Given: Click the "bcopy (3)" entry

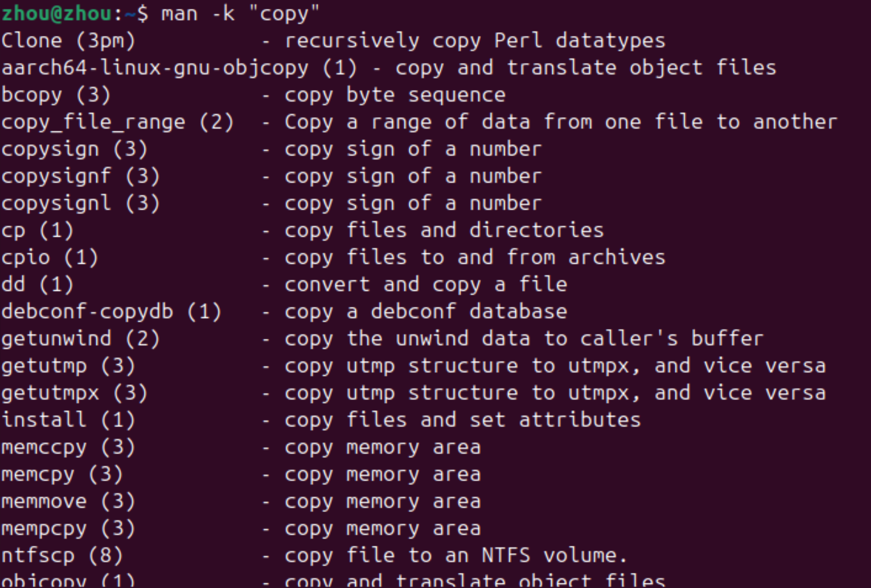Looking at the screenshot, I should pyautogui.click(x=56, y=95).
